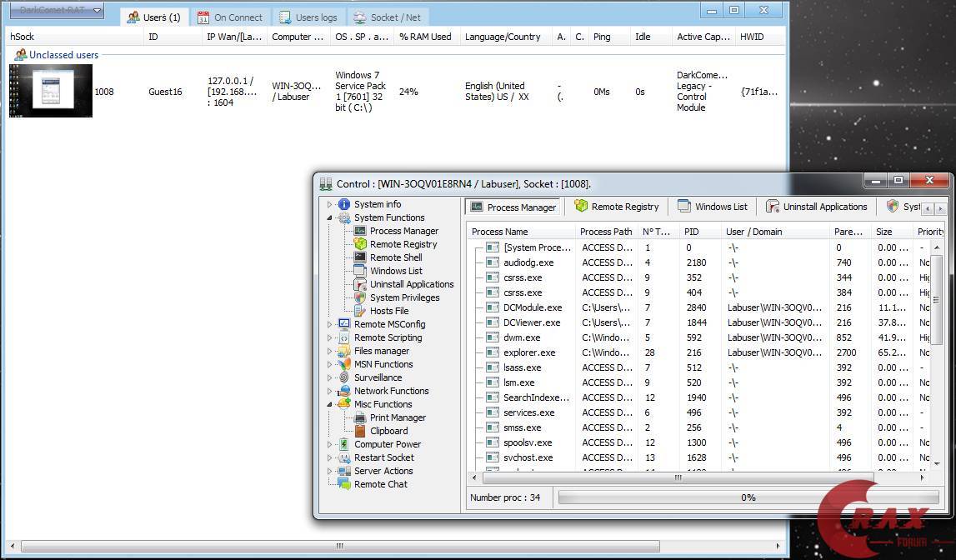The height and width of the screenshot is (560, 956).
Task: Click the Hosts File icon in the sidebar
Action: [360, 311]
